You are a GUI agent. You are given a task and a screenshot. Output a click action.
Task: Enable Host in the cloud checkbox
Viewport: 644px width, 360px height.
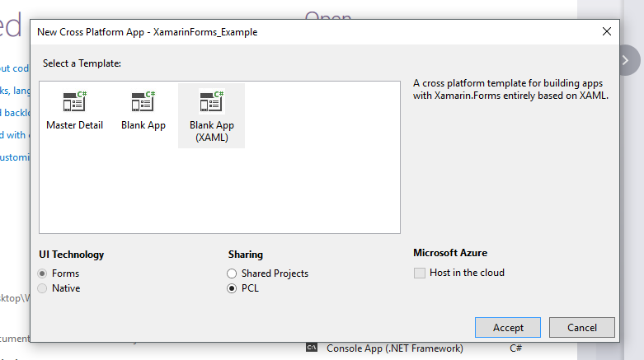click(x=420, y=273)
